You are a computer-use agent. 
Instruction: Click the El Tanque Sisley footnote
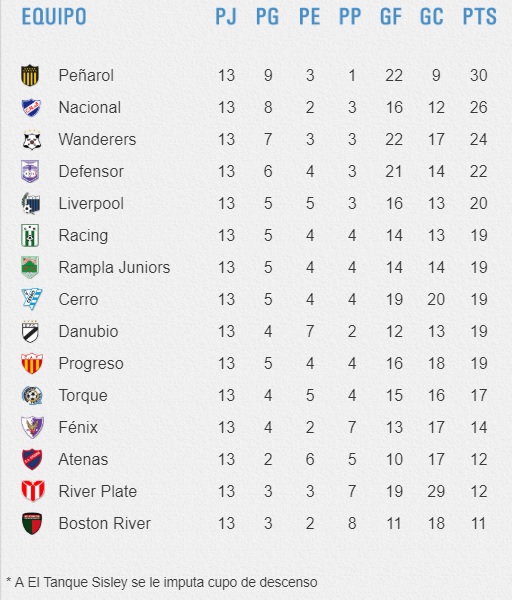(x=162, y=582)
